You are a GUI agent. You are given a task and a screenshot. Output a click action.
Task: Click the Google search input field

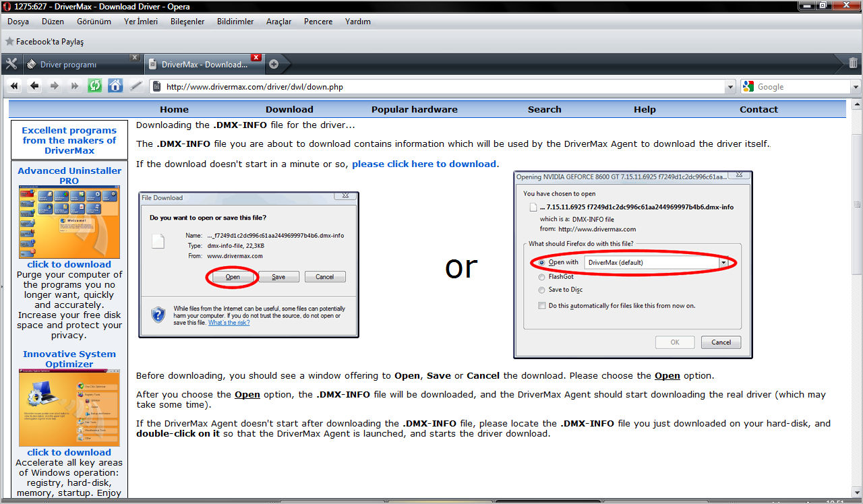click(802, 87)
